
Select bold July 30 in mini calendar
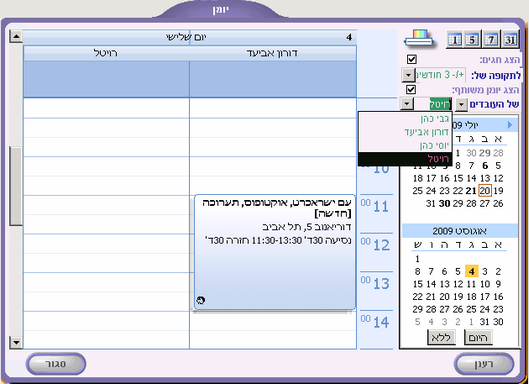click(444, 203)
